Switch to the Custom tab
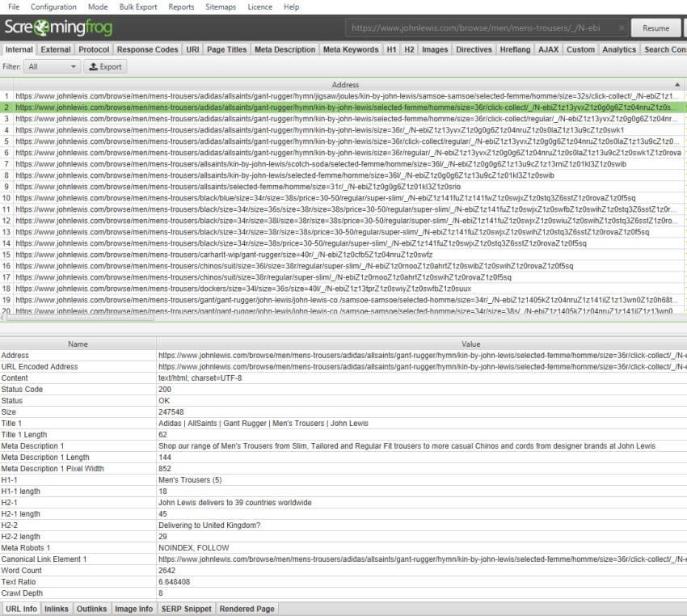 tap(580, 49)
